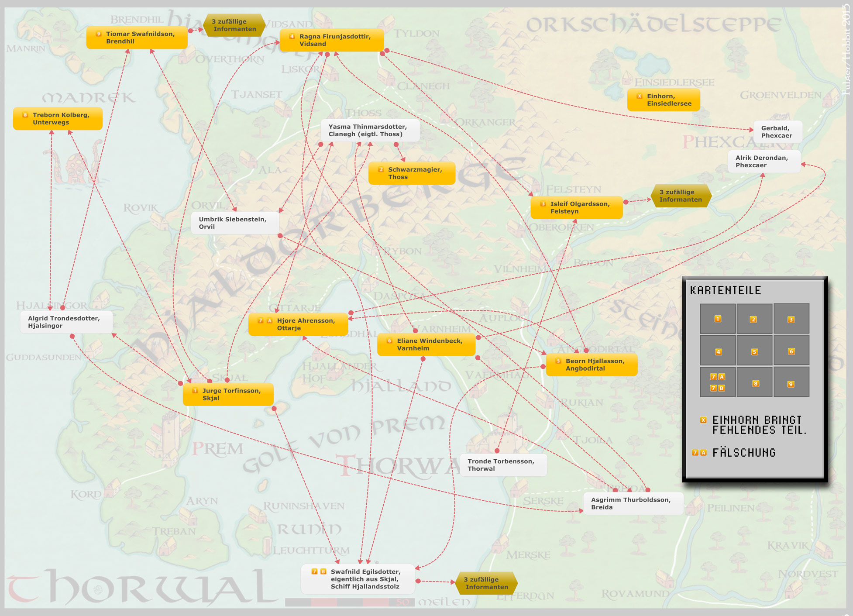Viewport: 853px width, 616px height.
Task: Click map piece 1 in Kartenteile grid
Action: pos(718,319)
